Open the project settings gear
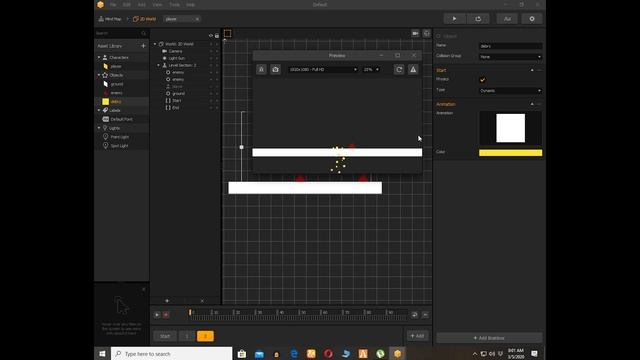The width and height of the screenshot is (640, 360). pyautogui.click(x=532, y=19)
